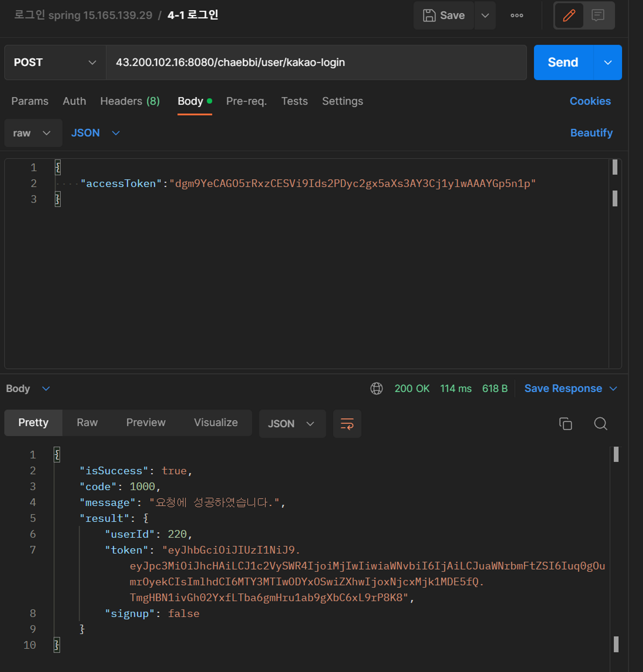
Task: Open the three-dot more actions menu
Action: (517, 16)
